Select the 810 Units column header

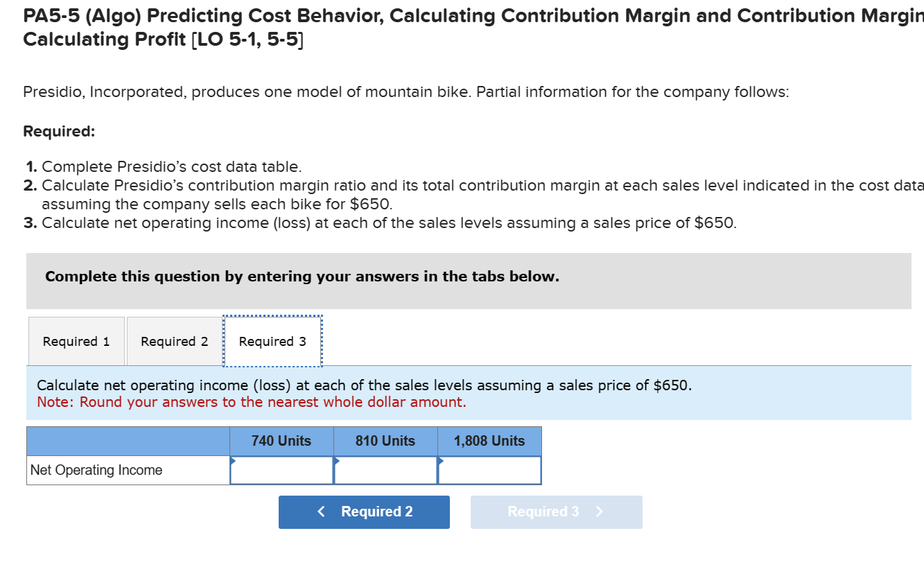coord(385,441)
